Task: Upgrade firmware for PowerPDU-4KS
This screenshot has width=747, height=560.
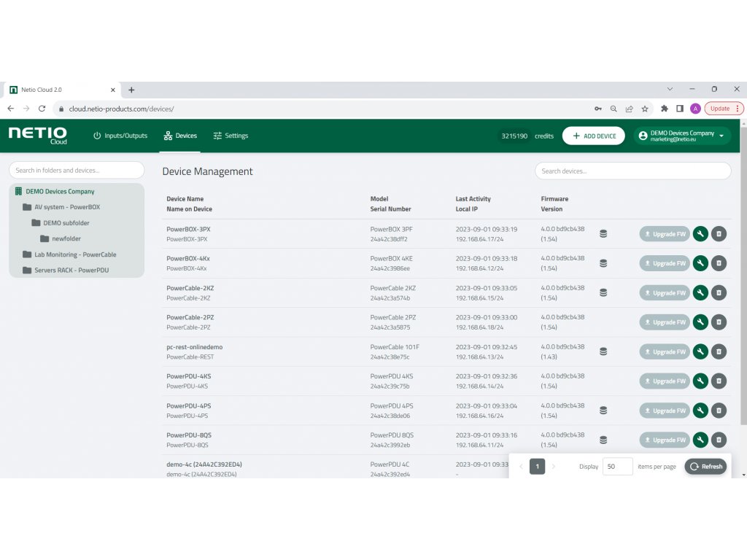Action: [665, 381]
